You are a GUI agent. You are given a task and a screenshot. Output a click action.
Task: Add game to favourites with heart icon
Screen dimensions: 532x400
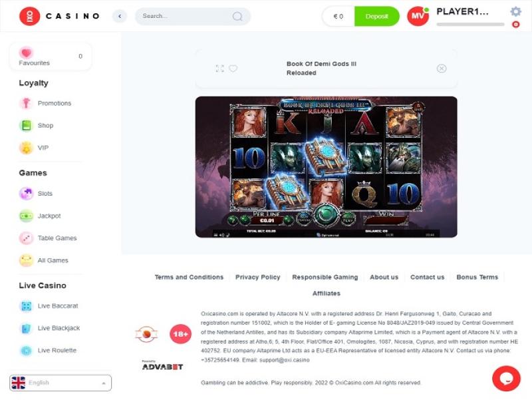(233, 69)
